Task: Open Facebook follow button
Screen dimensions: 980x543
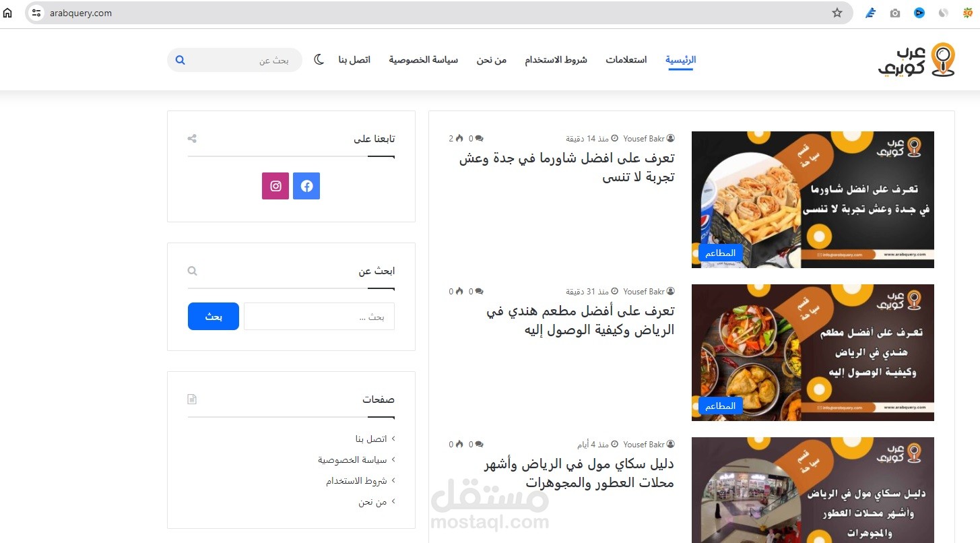Action: click(306, 186)
